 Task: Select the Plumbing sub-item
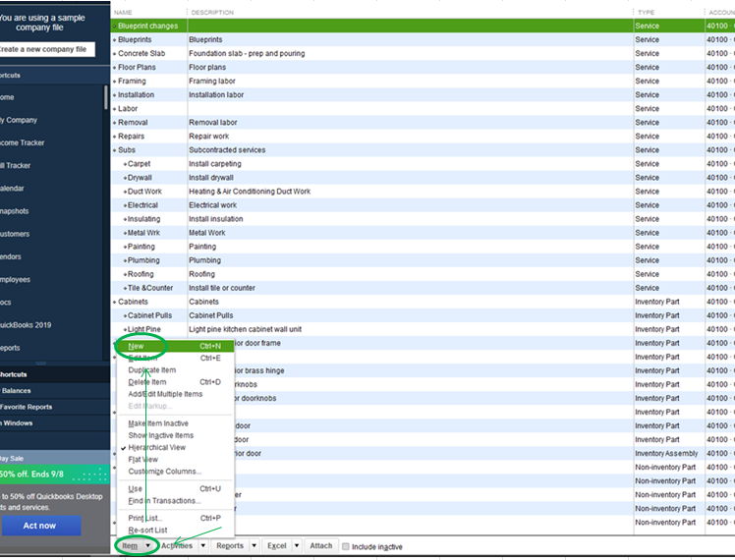[x=143, y=260]
